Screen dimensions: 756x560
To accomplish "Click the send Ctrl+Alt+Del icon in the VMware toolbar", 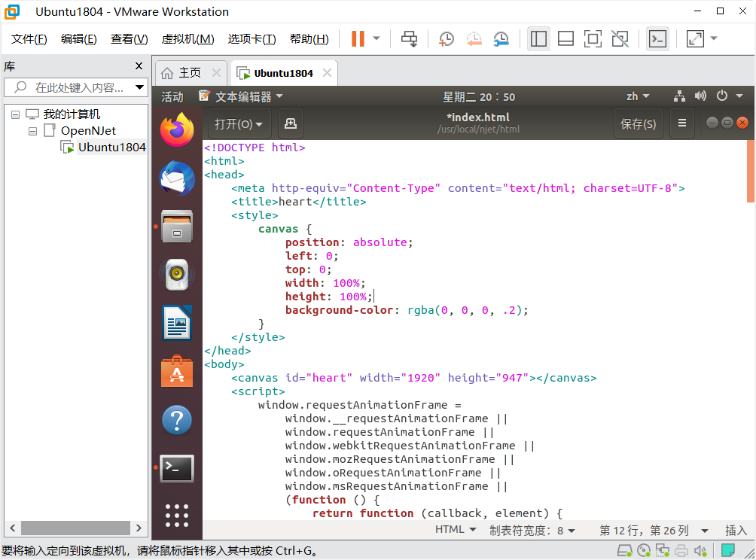I will pyautogui.click(x=410, y=38).
